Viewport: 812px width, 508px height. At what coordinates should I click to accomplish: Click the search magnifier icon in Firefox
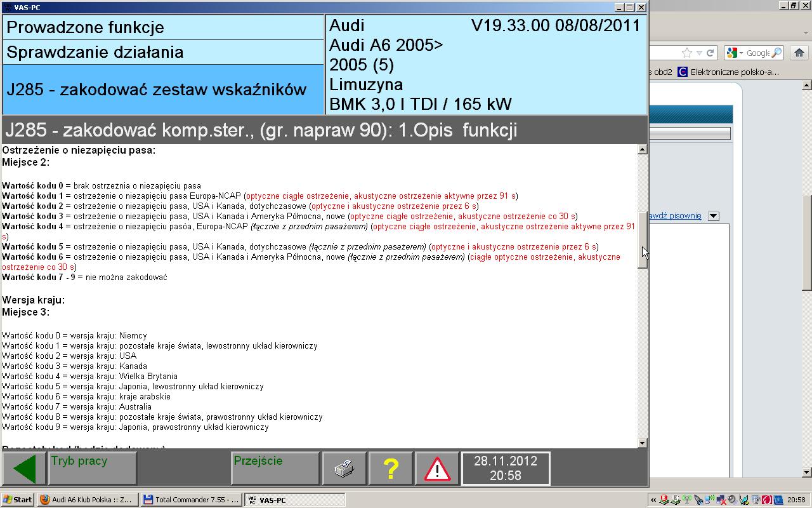(x=776, y=53)
